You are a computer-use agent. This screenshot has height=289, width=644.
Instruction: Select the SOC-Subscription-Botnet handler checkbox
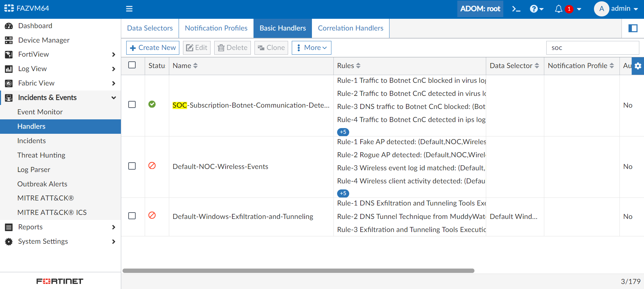[x=132, y=105]
